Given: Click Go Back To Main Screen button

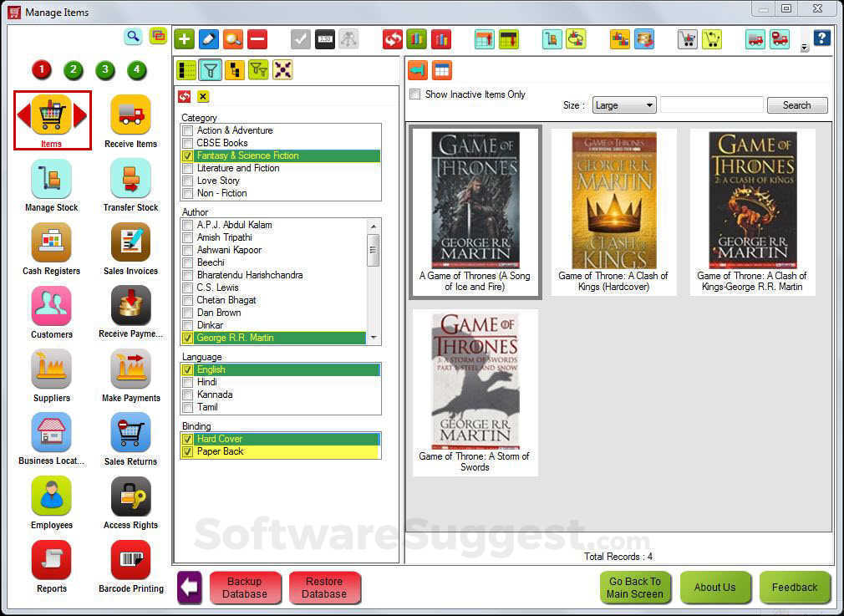Looking at the screenshot, I should click(x=635, y=588).
